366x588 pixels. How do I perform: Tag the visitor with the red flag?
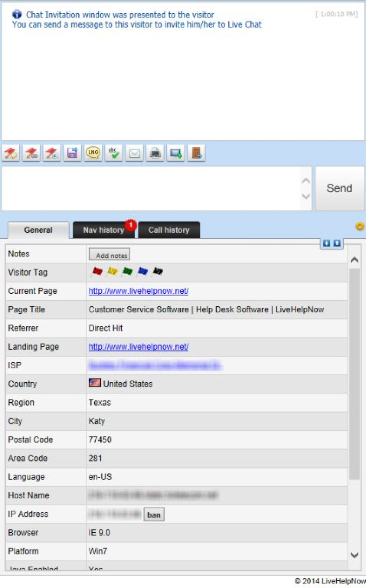(97, 272)
